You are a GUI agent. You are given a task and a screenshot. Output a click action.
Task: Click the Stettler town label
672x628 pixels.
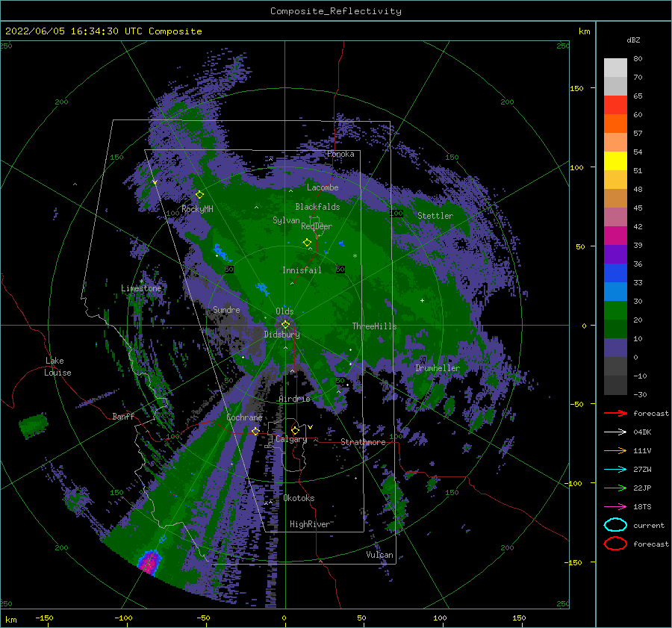tap(435, 216)
